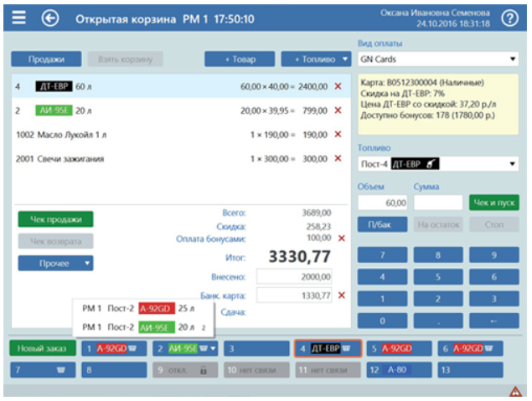Open the Топливо Пост-4 dropdown
The width and height of the screenshot is (532, 401).
438,164
